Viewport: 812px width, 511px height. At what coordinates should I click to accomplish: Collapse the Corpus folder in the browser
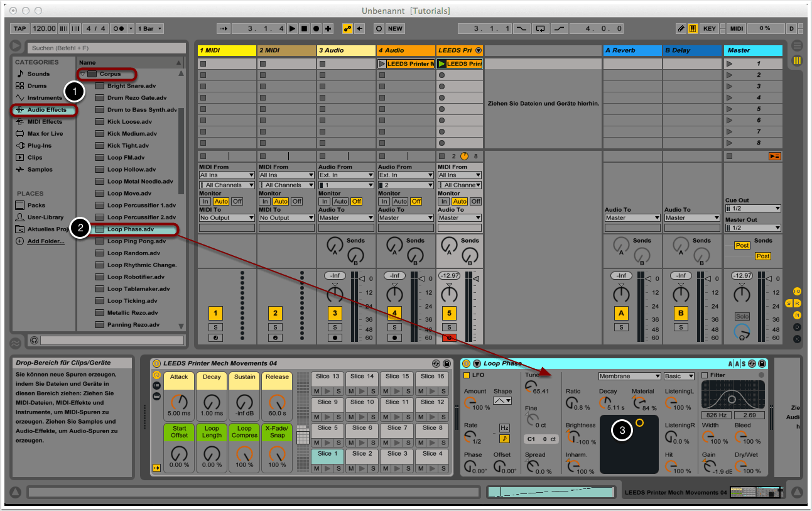tap(82, 74)
